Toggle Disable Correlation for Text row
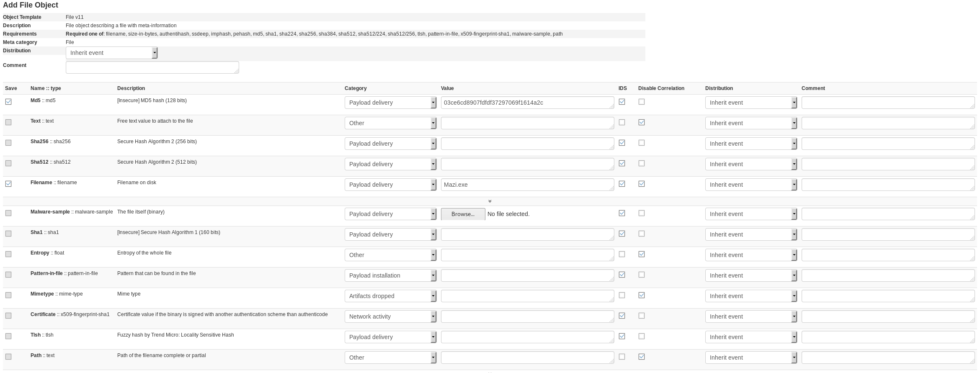This screenshot has width=980, height=373. 641,122
